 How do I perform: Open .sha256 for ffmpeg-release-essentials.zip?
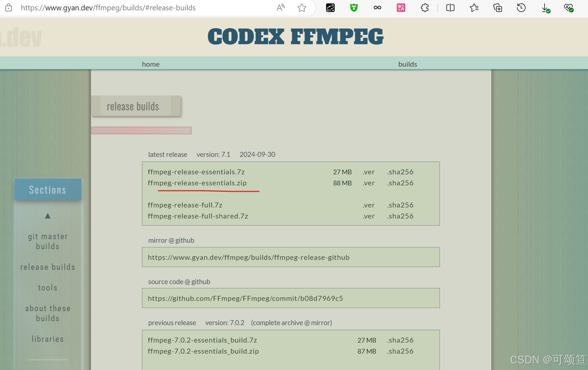click(400, 183)
